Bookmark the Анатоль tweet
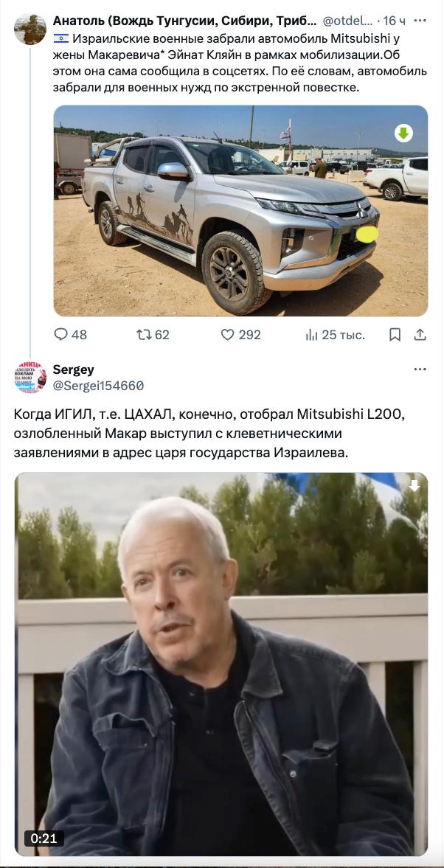The height and width of the screenshot is (868, 444). click(x=395, y=334)
